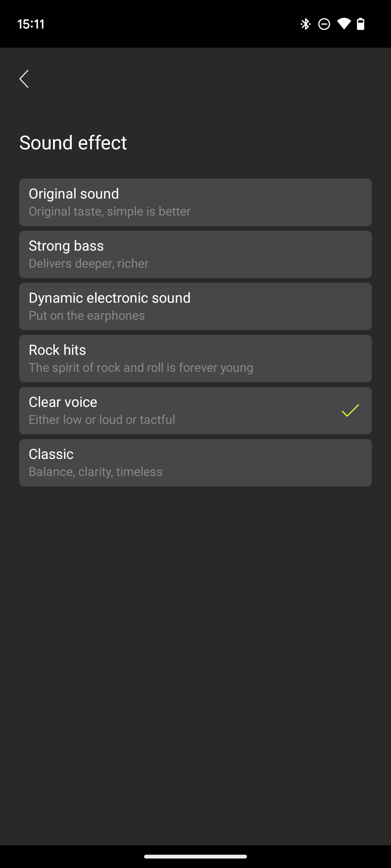Screen dimensions: 391x868
Task: Choose the Classic sound effect
Action: (x=195, y=463)
